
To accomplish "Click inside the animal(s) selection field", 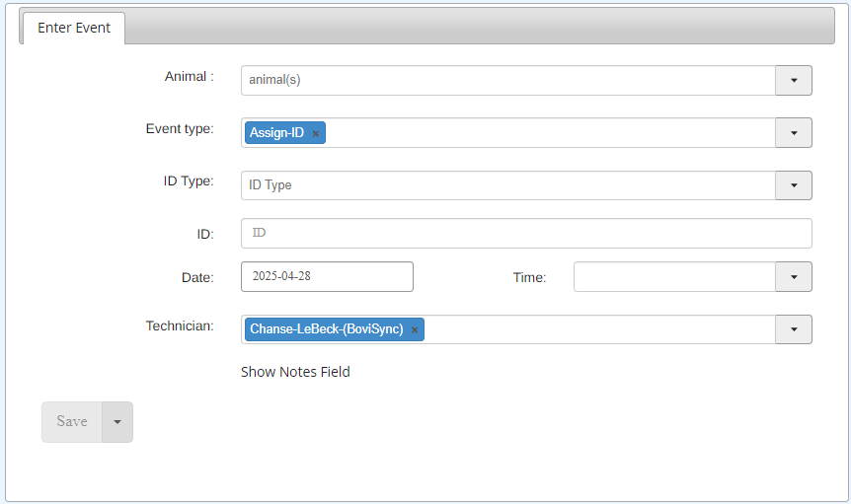I will 508,80.
